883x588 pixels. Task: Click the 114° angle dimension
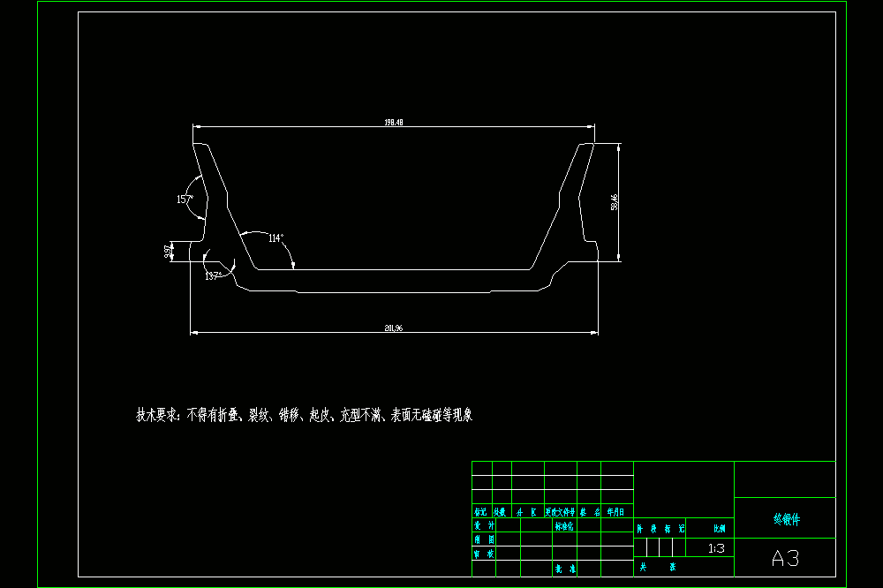tap(275, 238)
